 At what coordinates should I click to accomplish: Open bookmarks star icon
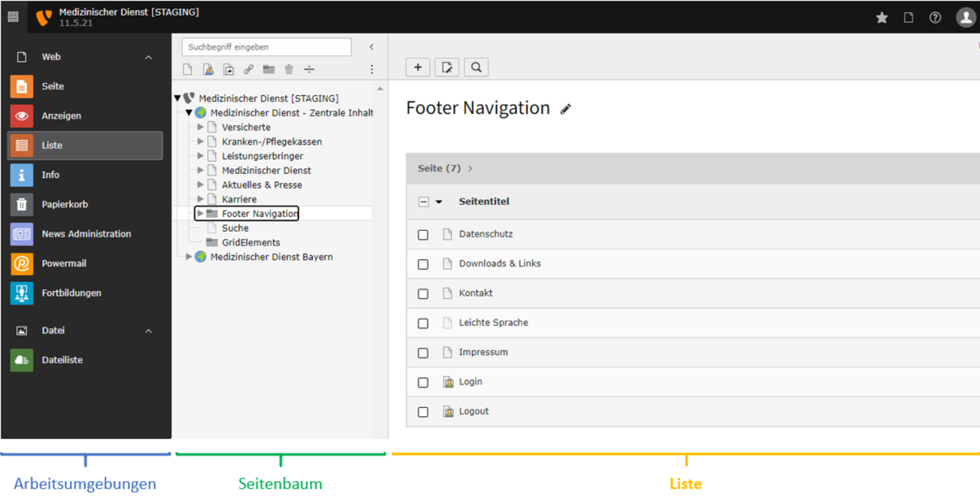pyautogui.click(x=882, y=18)
